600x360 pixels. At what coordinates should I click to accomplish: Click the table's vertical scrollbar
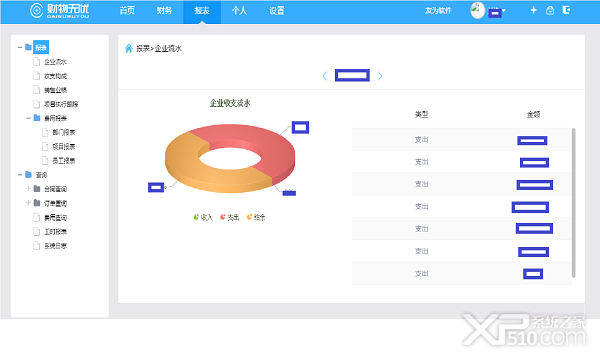click(x=573, y=203)
